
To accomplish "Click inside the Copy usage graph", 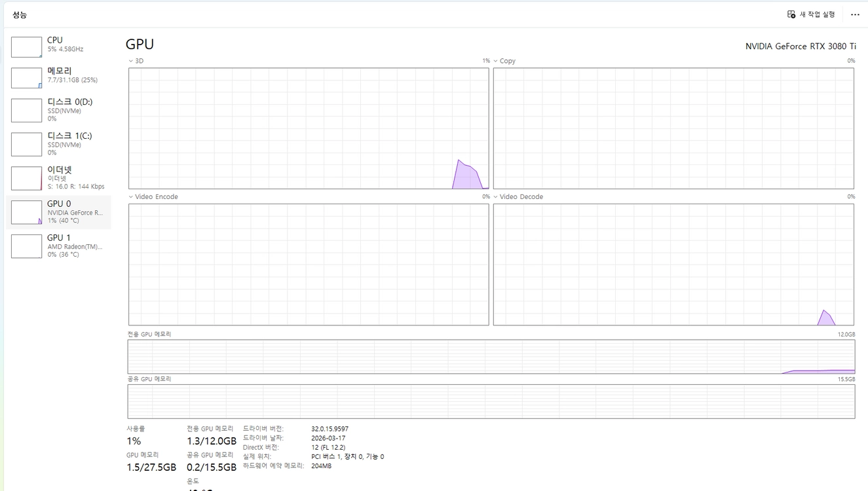I will coord(673,128).
